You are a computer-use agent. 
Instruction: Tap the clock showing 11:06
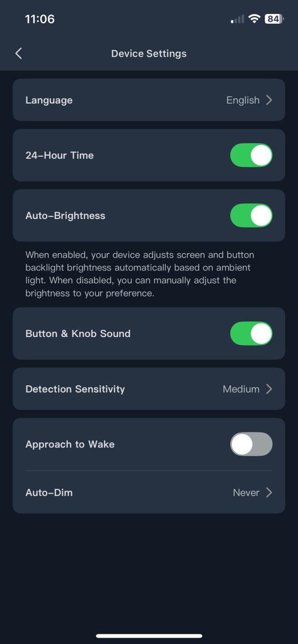pos(40,19)
